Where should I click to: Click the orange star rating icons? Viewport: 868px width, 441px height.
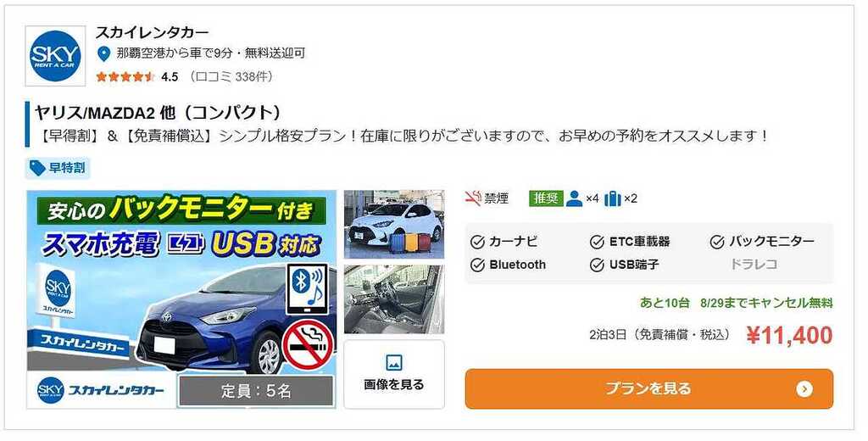tap(125, 77)
